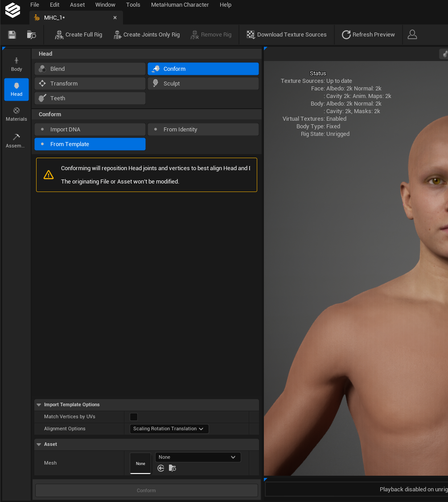Open the MetaHuman Character menu
Image resolution: width=448 pixels, height=502 pixels.
[x=180, y=5]
